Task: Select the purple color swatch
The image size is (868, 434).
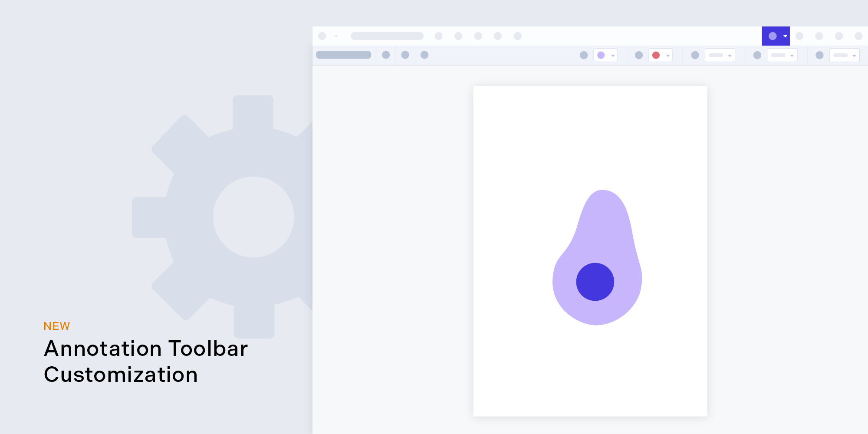Action: (601, 55)
